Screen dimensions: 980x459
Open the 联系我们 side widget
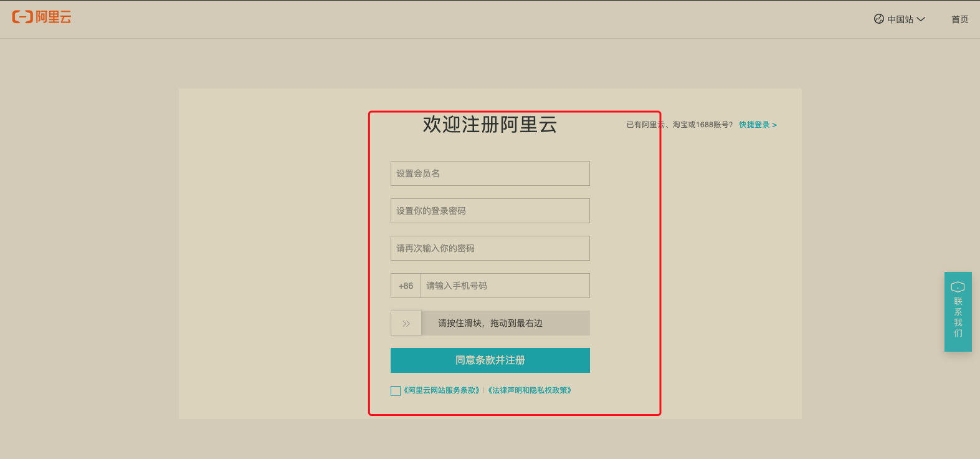[958, 312]
